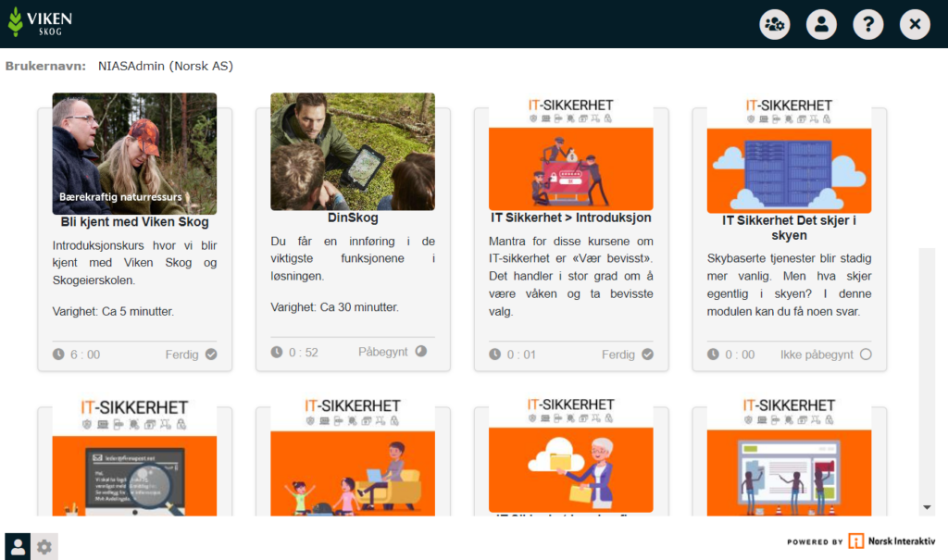
Task: Click the help question mark icon
Action: tap(867, 24)
